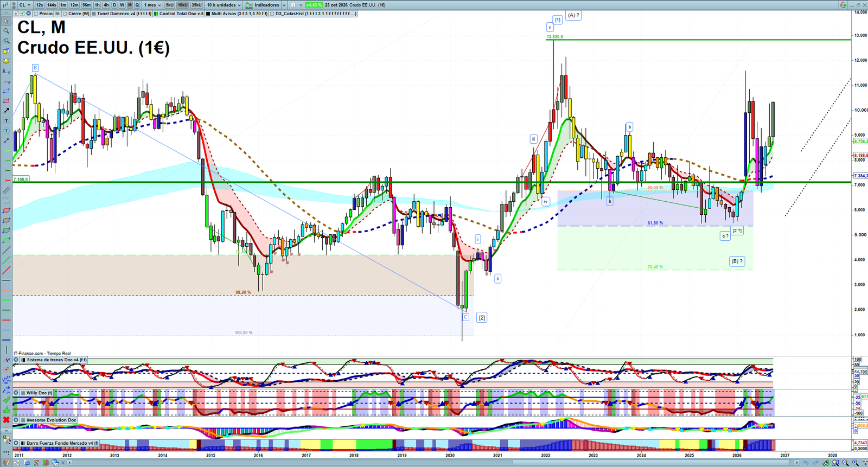Open the Indicadores chart icon
The height and width of the screenshot is (467, 868).
pos(249,5)
